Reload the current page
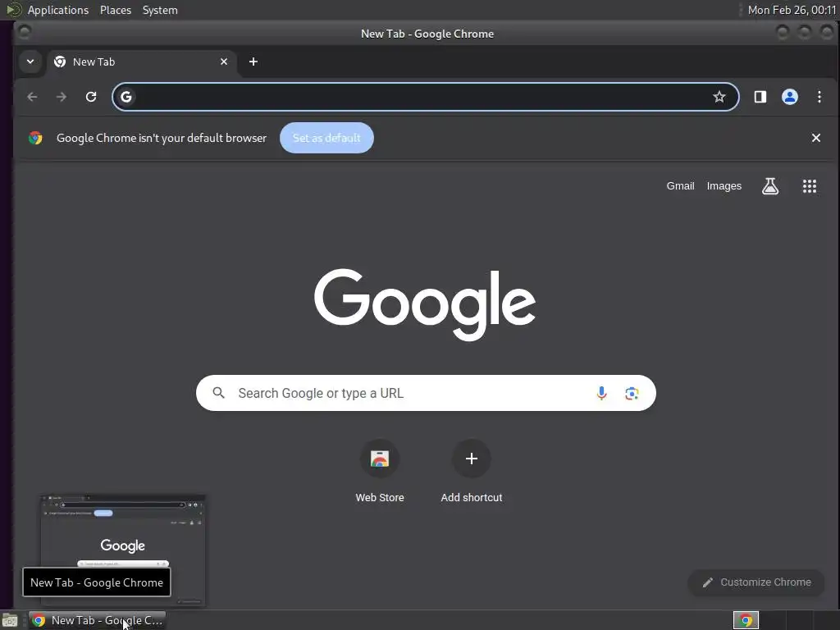 (x=91, y=97)
